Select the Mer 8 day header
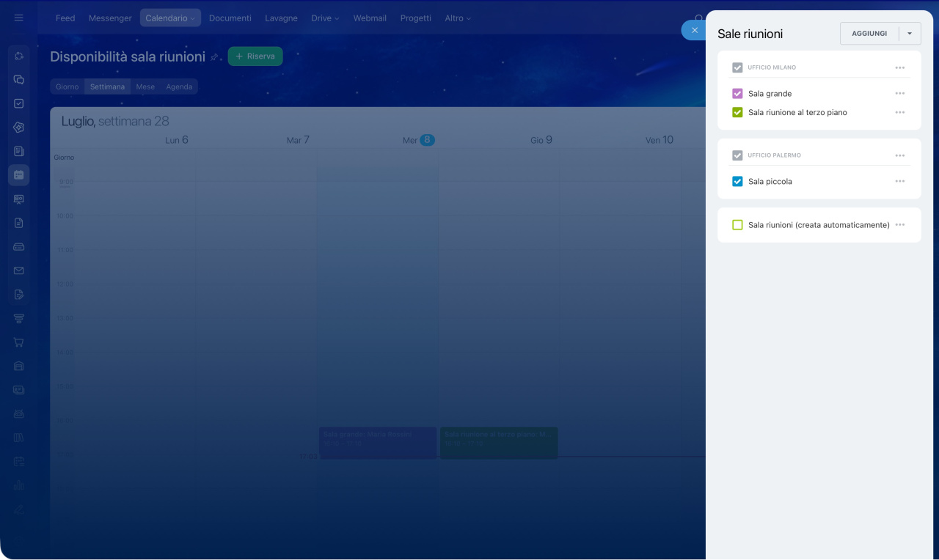This screenshot has width=939, height=560. click(419, 140)
